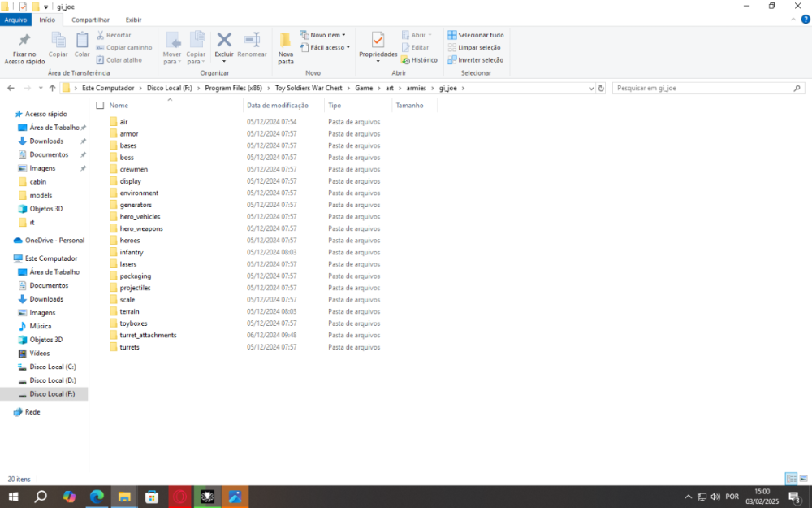Screen dimensions: 812x508
Task: Click Selecionar tudo in ribbon
Action: click(475, 35)
